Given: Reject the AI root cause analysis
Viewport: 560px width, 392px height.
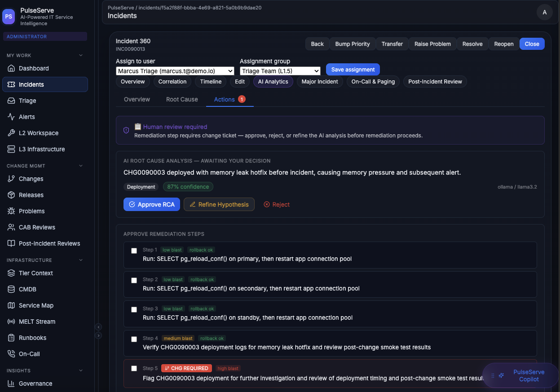Looking at the screenshot, I should [277, 204].
